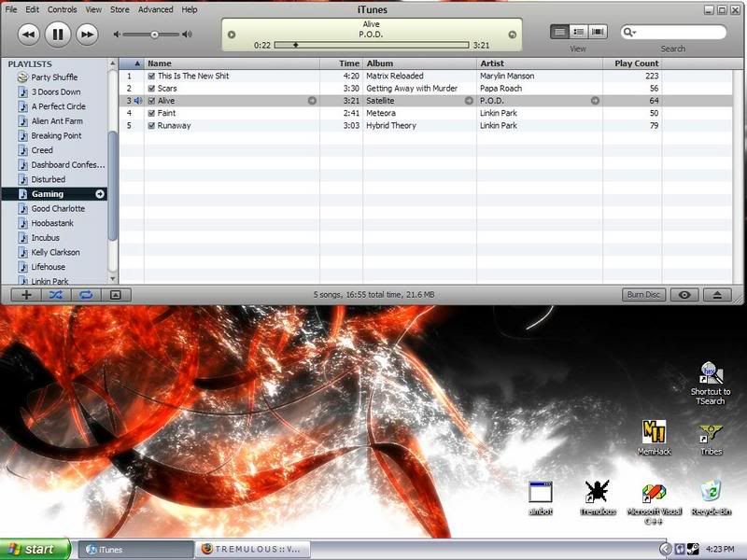
Task: Click the Previous track rewind button
Action: tap(29, 35)
